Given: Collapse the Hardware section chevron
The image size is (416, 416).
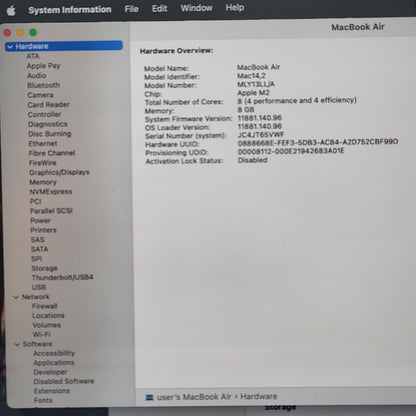Looking at the screenshot, I should click(x=10, y=47).
